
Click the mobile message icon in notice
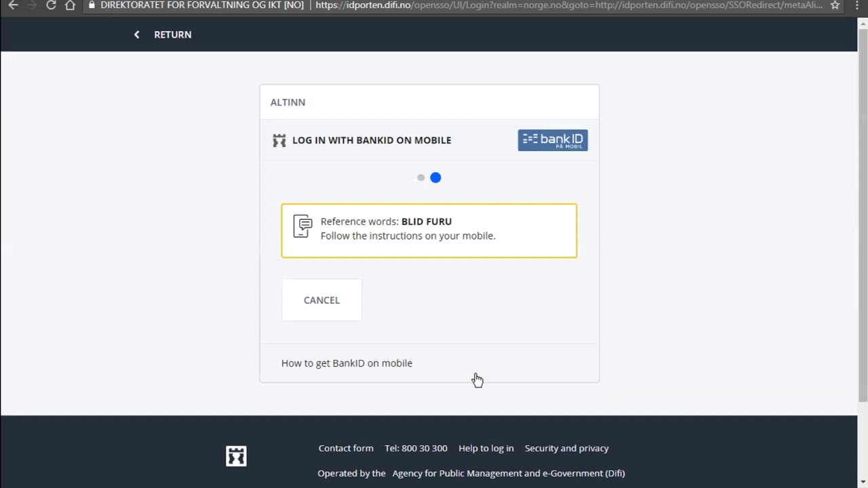tap(302, 226)
